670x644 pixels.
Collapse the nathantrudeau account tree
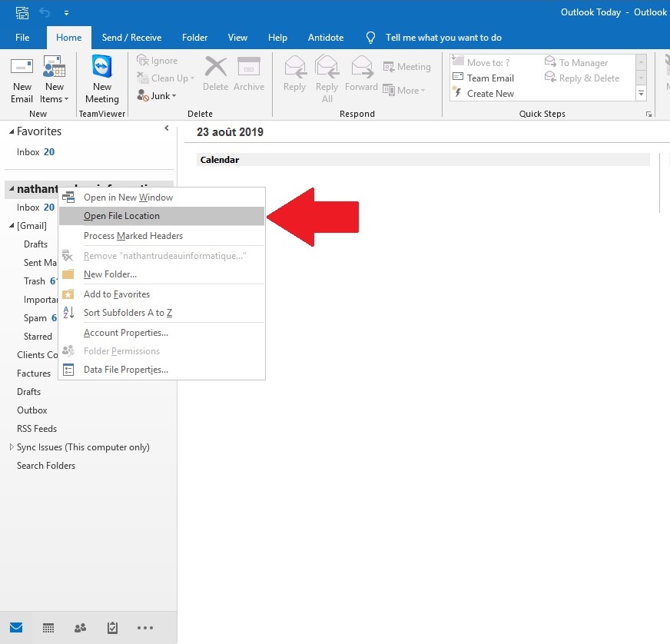pos(12,189)
